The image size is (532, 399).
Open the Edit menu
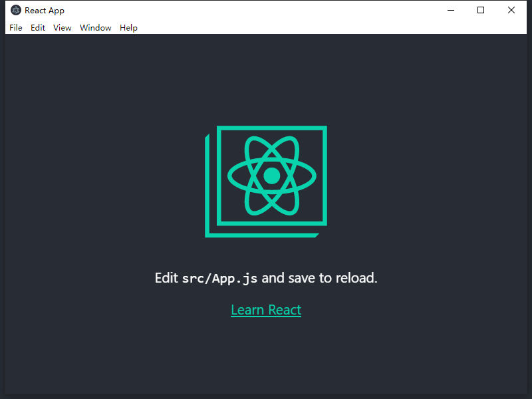pos(38,28)
